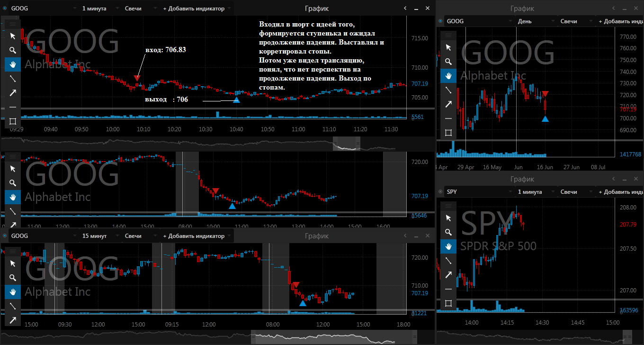Open '+ Добавить инди' menu in the SPY chart
Image resolution: width=644 pixels, height=345 pixels.
tap(621, 192)
